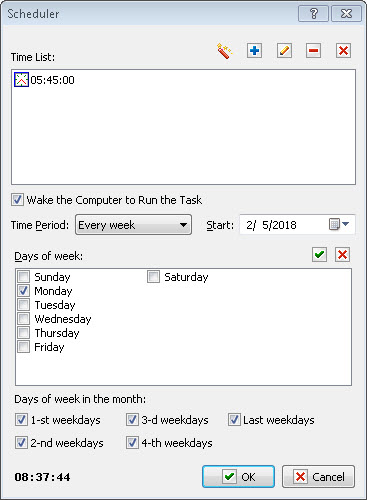Check all days with green checkmark icon
This screenshot has width=367, height=500.
tap(319, 255)
